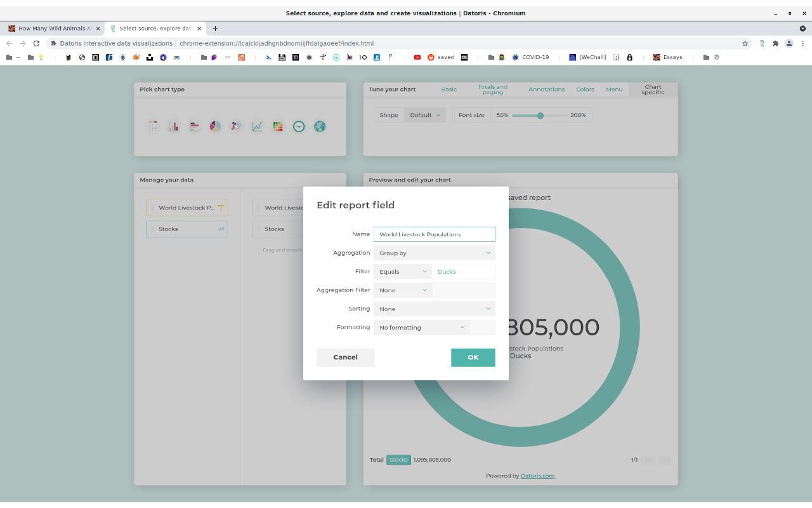Select the pie chart type icon
This screenshot has height=508, width=812.
pyautogui.click(x=215, y=126)
